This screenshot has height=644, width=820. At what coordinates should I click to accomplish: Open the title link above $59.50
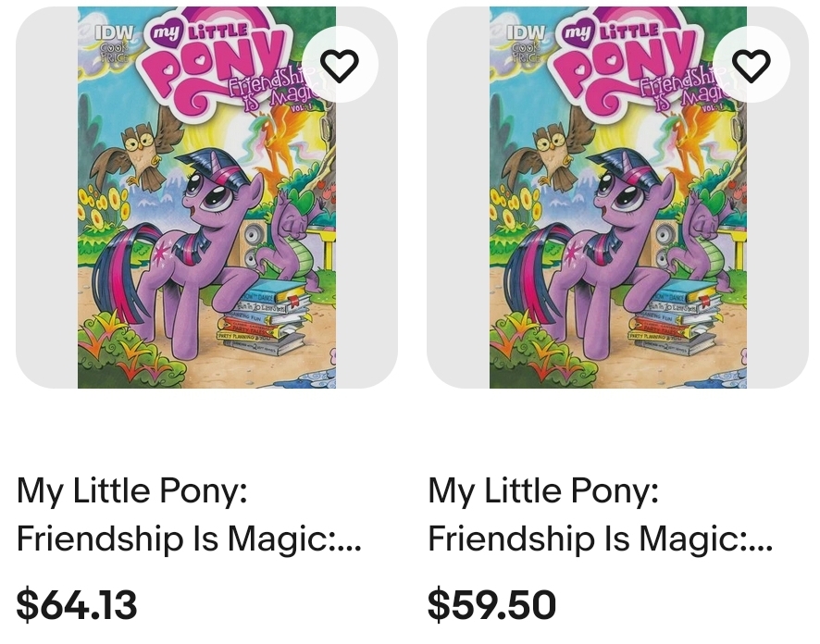pos(600,514)
